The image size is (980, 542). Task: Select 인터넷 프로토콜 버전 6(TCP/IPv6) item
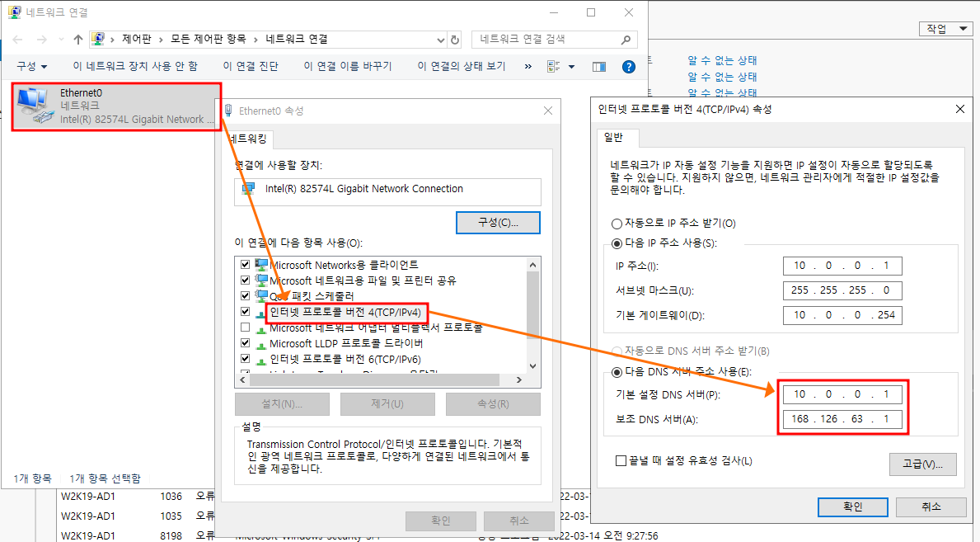(345, 359)
